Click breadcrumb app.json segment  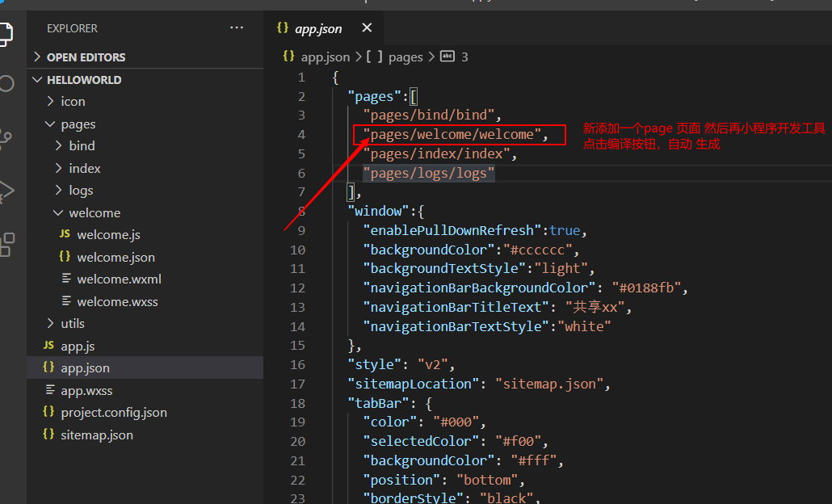coord(326,57)
